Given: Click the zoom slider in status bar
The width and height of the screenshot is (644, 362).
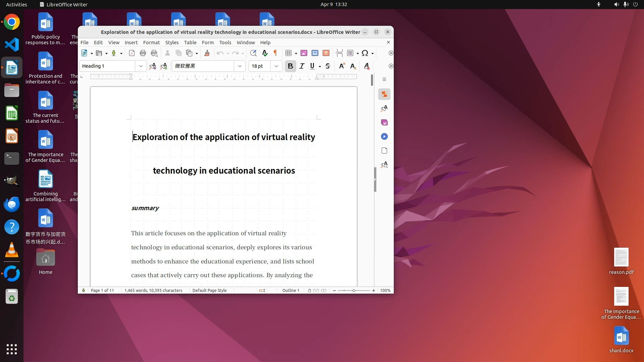Looking at the screenshot, I should click(354, 290).
